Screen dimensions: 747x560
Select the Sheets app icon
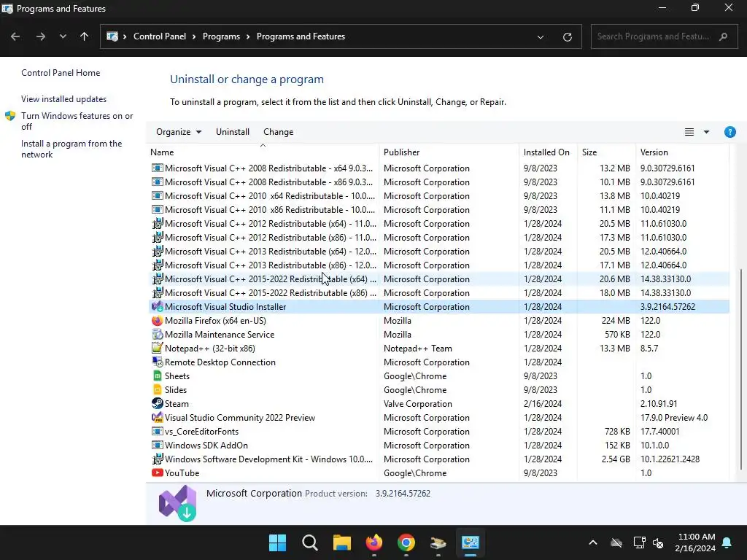[157, 376]
